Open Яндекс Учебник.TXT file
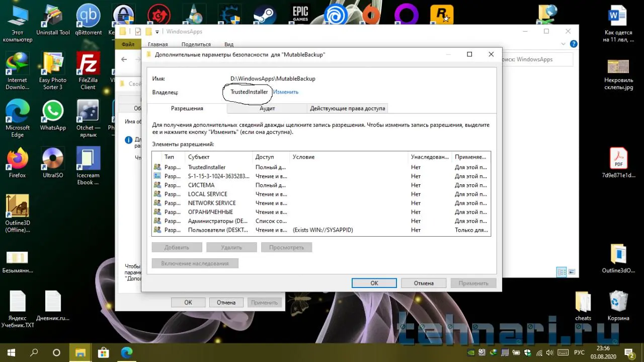 tap(17, 309)
